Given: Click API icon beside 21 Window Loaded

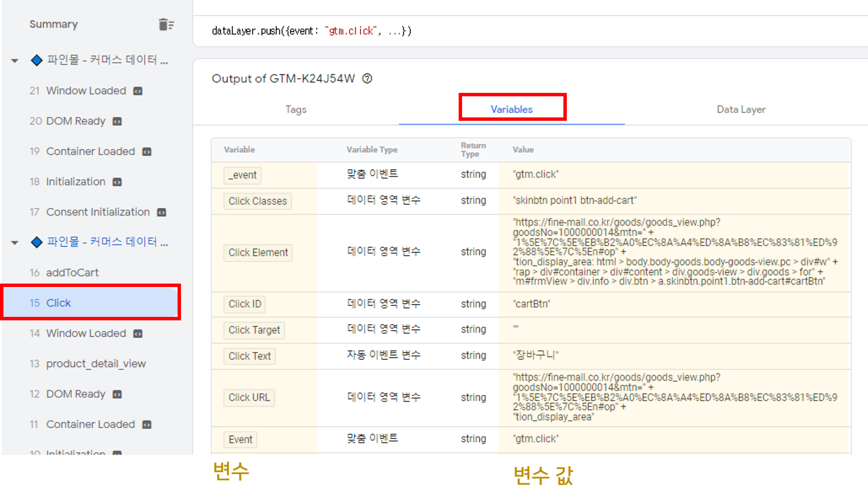Looking at the screenshot, I should click(138, 91).
